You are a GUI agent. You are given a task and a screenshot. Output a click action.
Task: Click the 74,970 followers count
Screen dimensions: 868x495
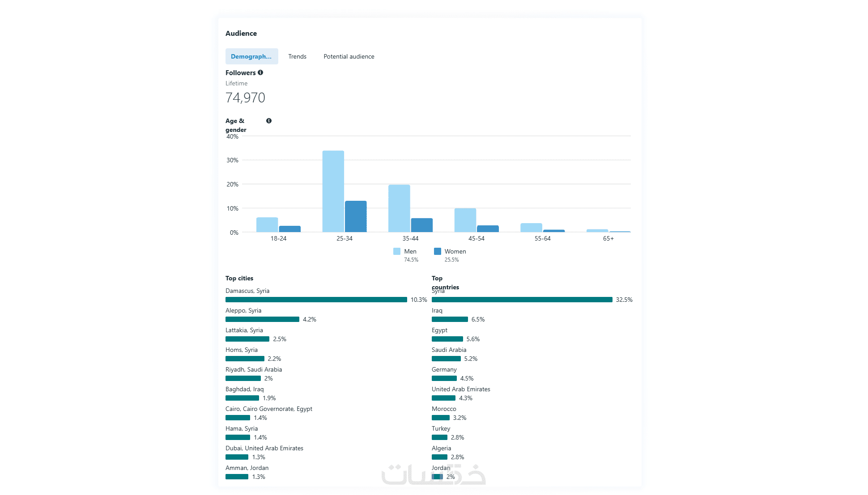[245, 97]
